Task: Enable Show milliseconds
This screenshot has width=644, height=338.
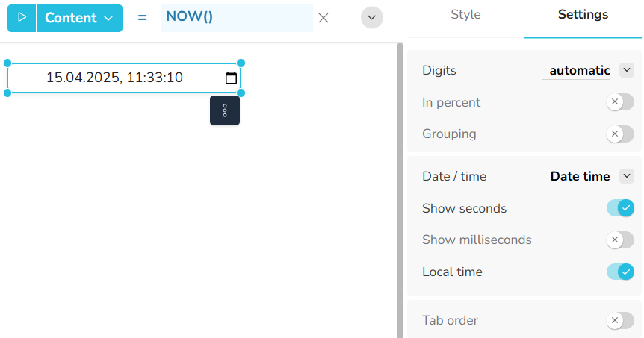Action: coord(619,240)
